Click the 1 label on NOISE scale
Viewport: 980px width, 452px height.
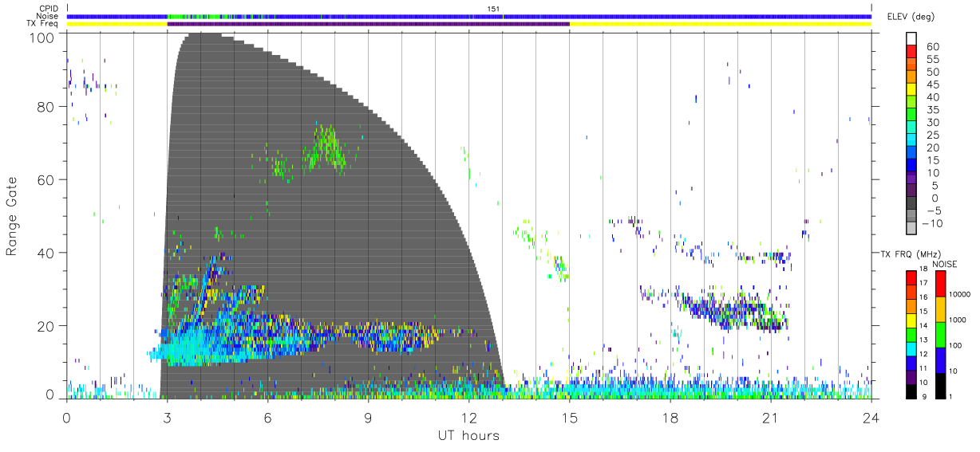point(951,396)
